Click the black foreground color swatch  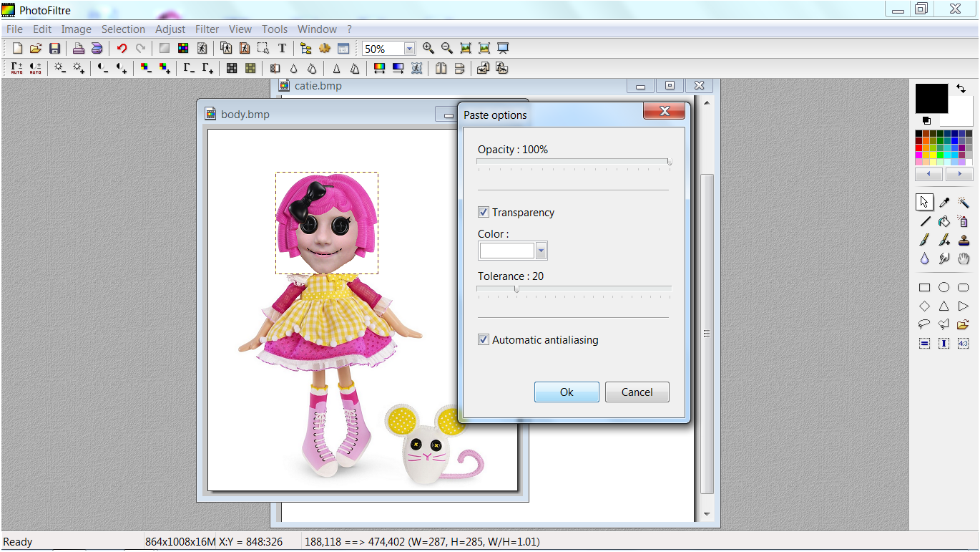tap(931, 97)
